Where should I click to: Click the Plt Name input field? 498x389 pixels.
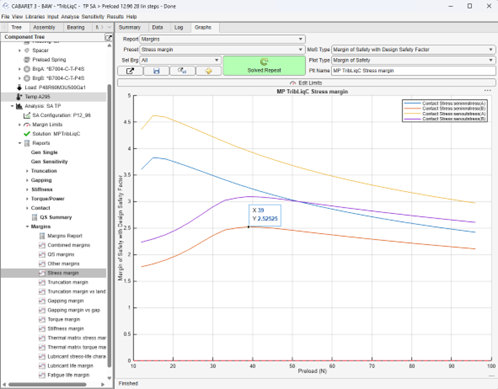click(413, 71)
